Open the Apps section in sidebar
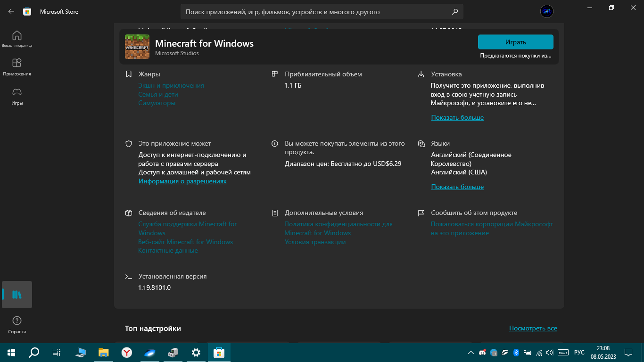The width and height of the screenshot is (644, 362). point(17,66)
